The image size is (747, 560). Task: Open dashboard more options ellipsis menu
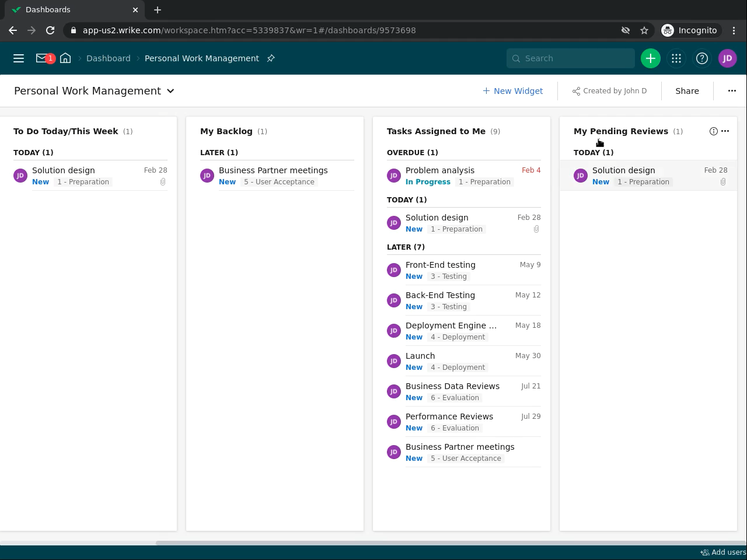click(732, 91)
